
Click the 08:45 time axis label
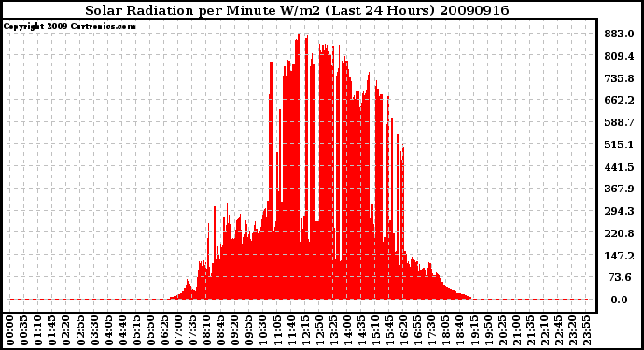click(x=220, y=330)
